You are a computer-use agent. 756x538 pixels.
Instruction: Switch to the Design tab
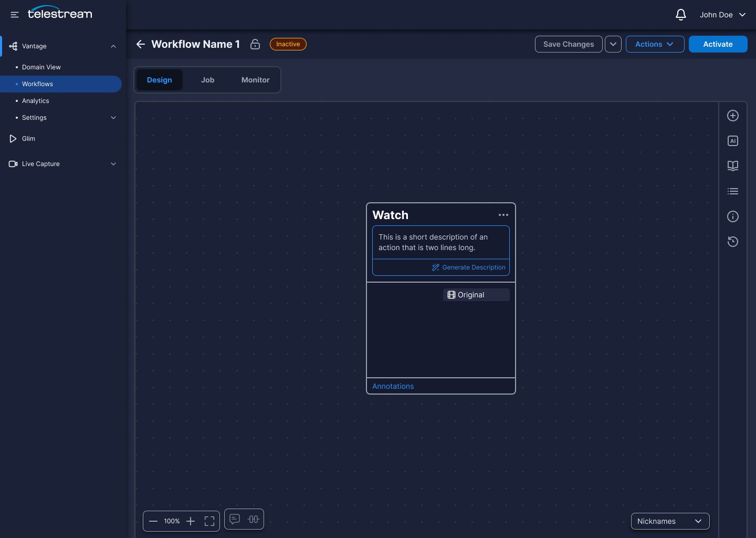click(160, 80)
